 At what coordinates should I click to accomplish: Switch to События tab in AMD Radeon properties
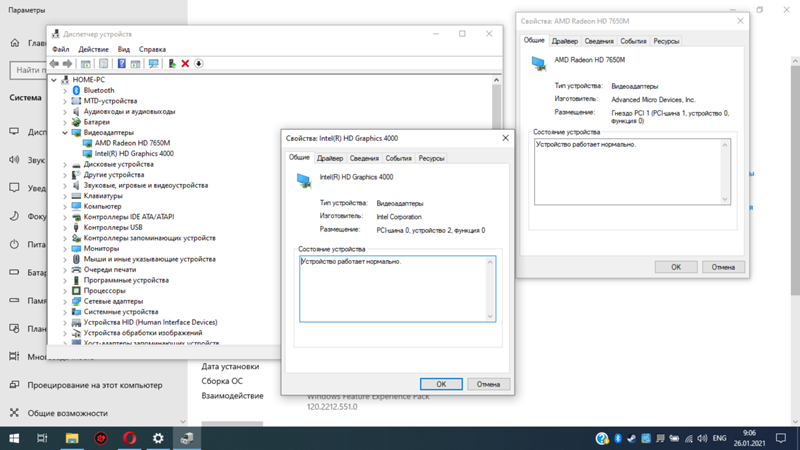pyautogui.click(x=633, y=41)
